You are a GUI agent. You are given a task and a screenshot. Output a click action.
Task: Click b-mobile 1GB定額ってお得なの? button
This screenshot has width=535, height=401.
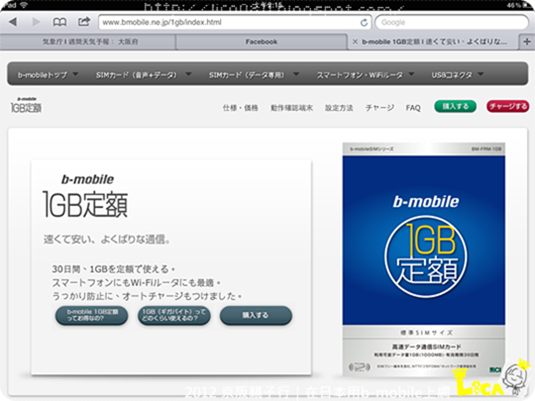point(92,315)
